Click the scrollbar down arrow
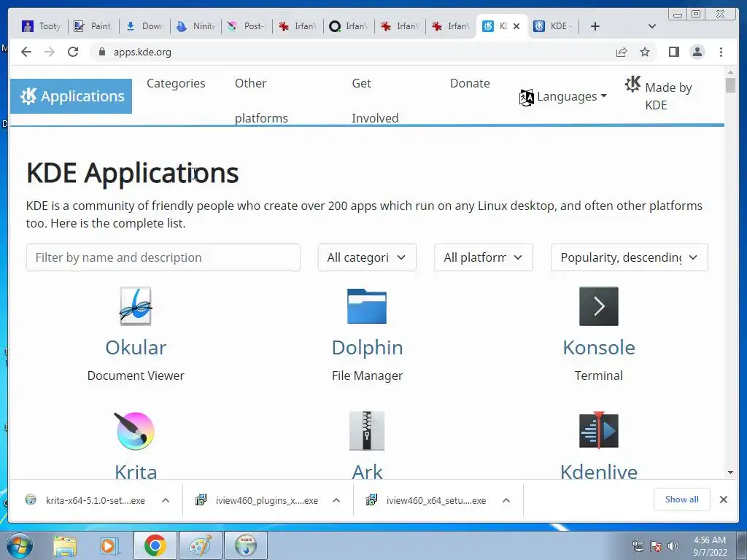Image resolution: width=747 pixels, height=560 pixels. pyautogui.click(x=730, y=472)
